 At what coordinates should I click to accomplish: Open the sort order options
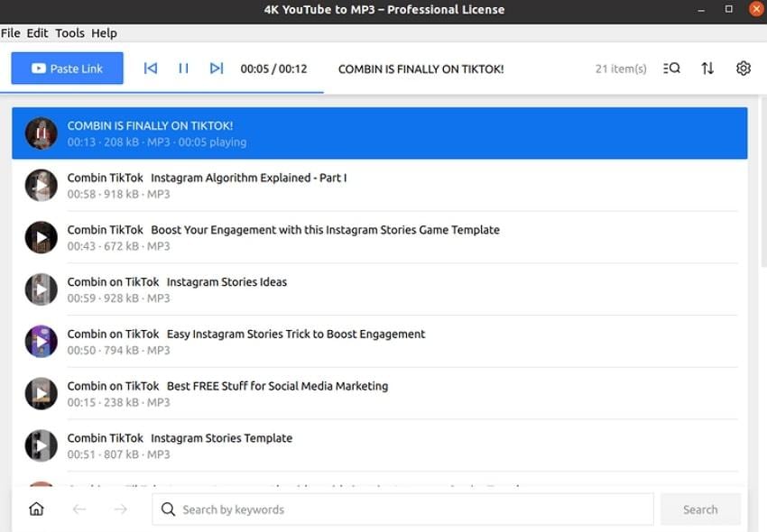pyautogui.click(x=707, y=69)
